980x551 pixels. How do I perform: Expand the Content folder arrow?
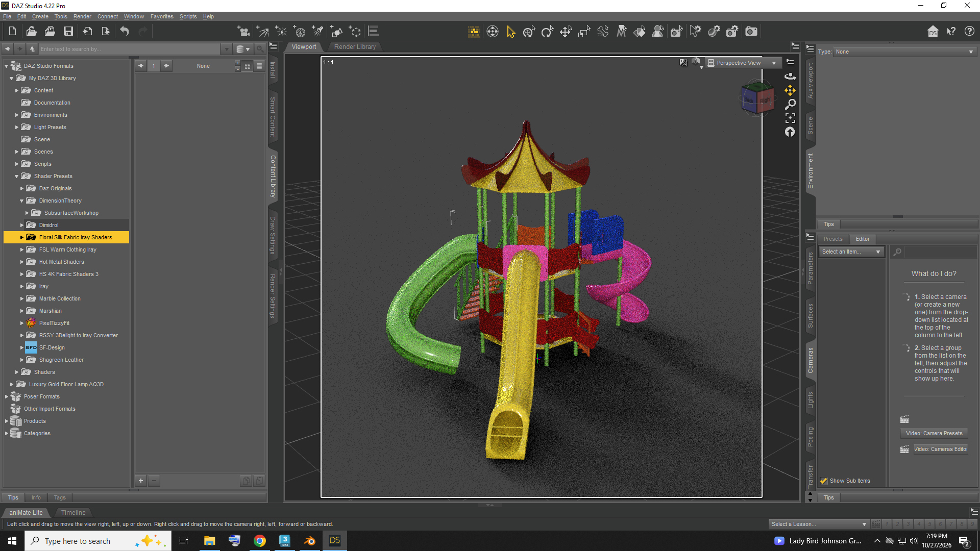pos(17,91)
